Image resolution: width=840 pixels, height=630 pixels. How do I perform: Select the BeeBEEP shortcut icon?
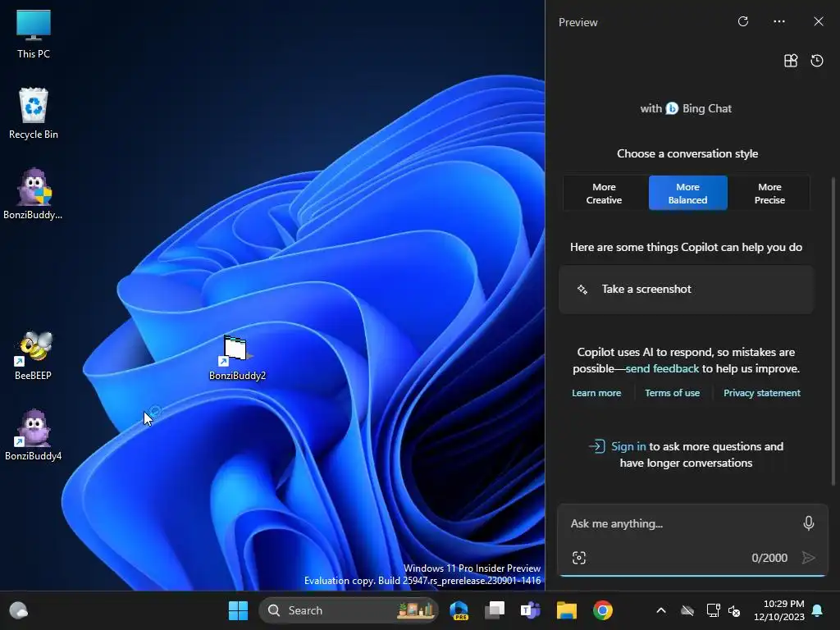coord(33,355)
